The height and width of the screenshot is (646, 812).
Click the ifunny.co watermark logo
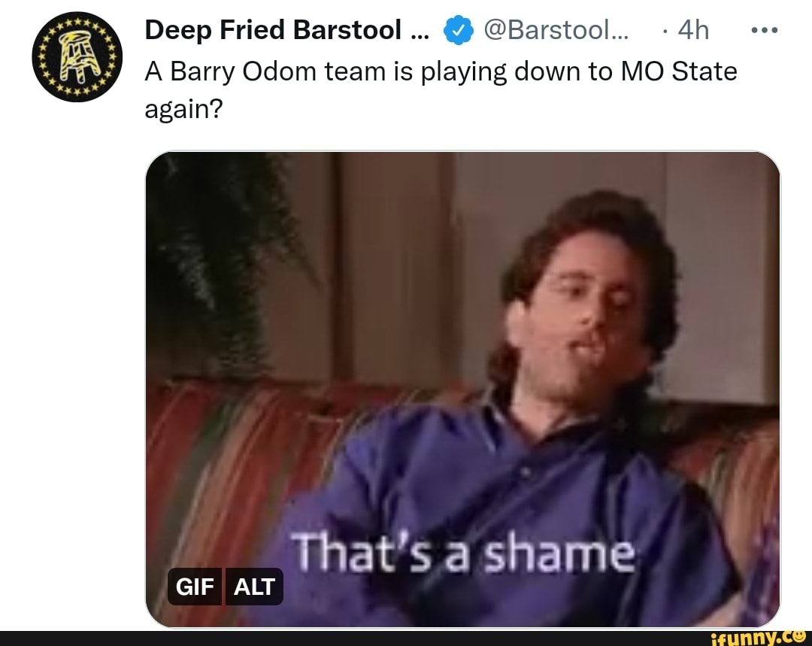(x=758, y=638)
